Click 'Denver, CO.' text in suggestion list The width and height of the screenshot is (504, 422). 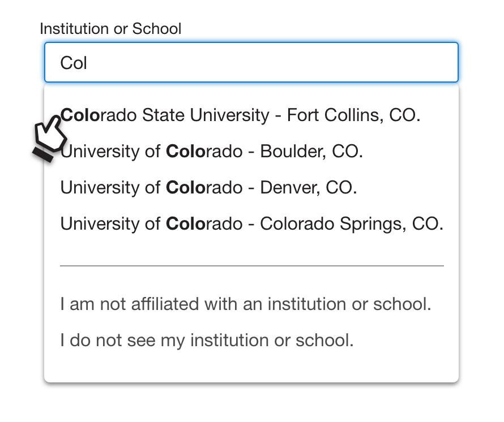(x=308, y=188)
